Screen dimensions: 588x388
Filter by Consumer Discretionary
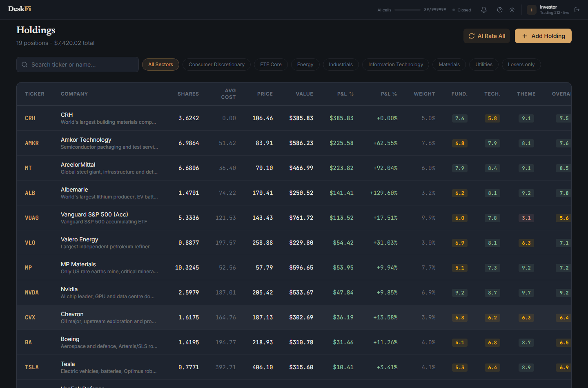click(x=216, y=65)
